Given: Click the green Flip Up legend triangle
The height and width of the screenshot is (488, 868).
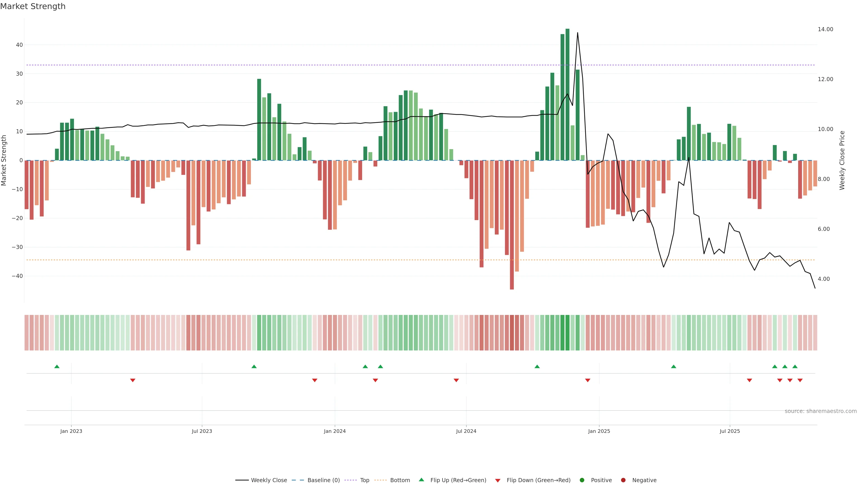Looking at the screenshot, I should coord(421,480).
